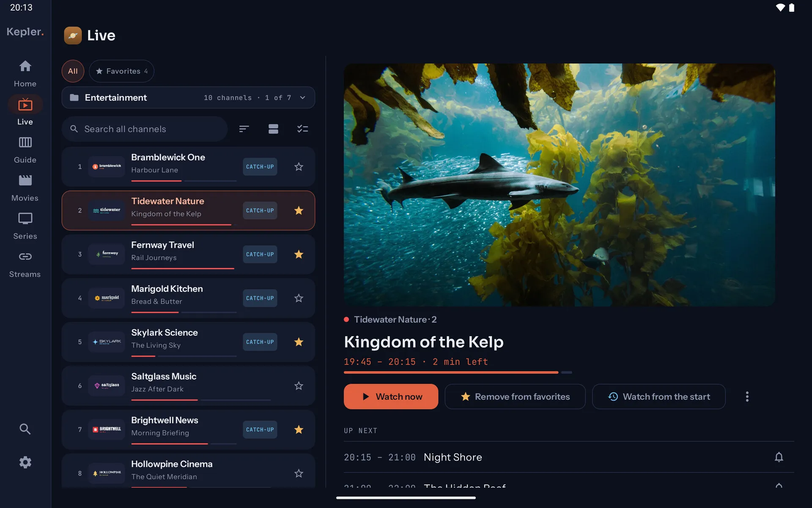The image size is (812, 508).
Task: Unfavorite Tidewater Nature star in list
Action: coord(299,210)
